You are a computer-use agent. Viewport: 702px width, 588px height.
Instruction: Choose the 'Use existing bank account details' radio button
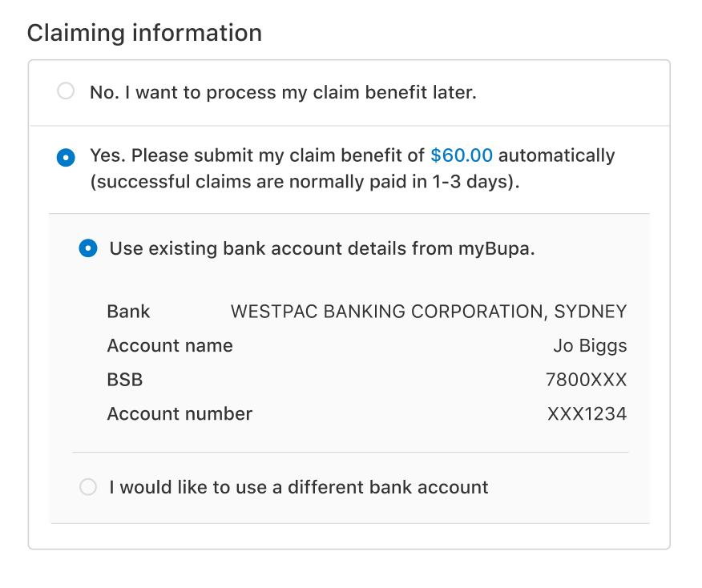point(88,248)
